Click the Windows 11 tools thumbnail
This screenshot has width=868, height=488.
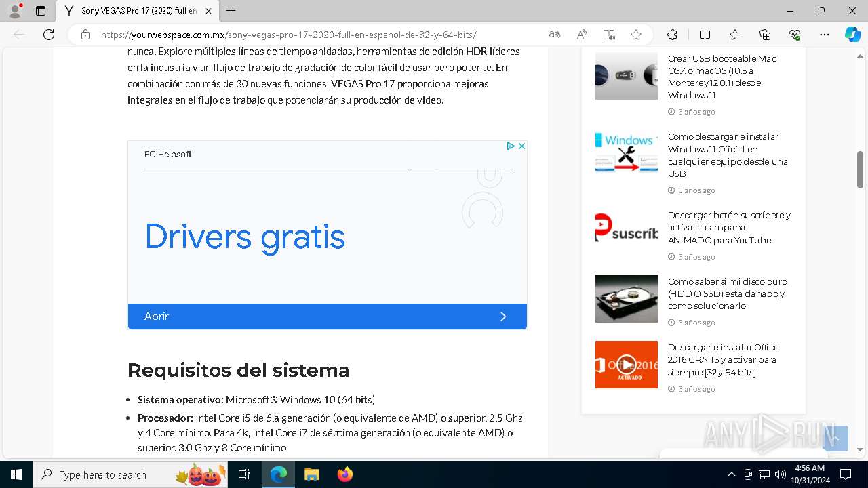pyautogui.click(x=627, y=152)
